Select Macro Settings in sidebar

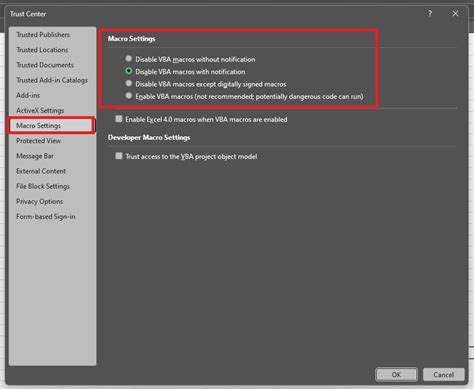(51, 125)
